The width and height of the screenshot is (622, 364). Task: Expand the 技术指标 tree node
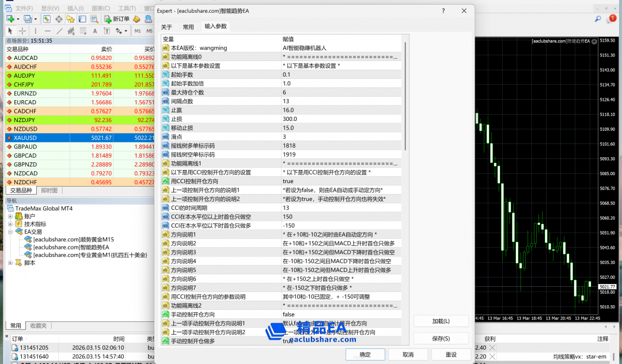point(10,224)
